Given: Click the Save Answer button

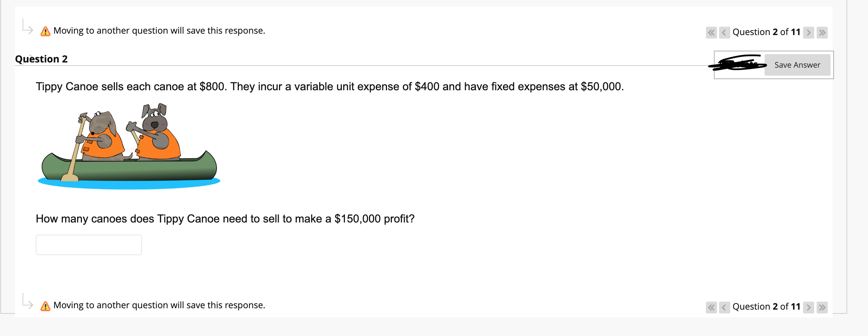Looking at the screenshot, I should (797, 65).
